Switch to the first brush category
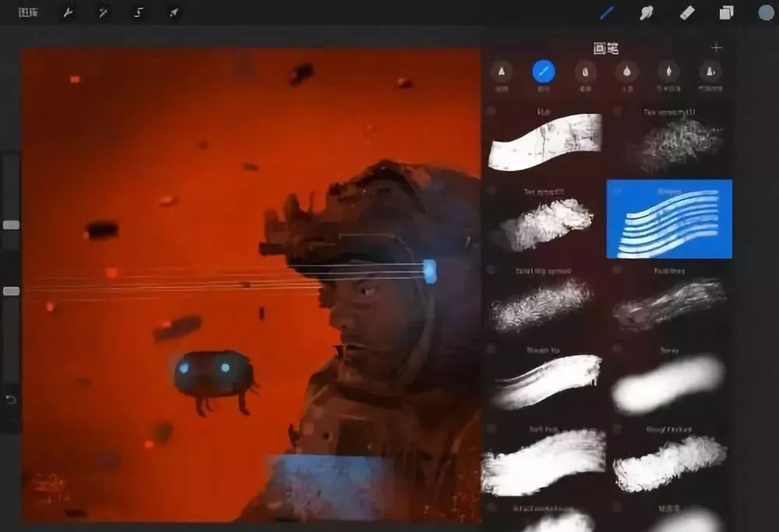779x532 pixels. [501, 72]
